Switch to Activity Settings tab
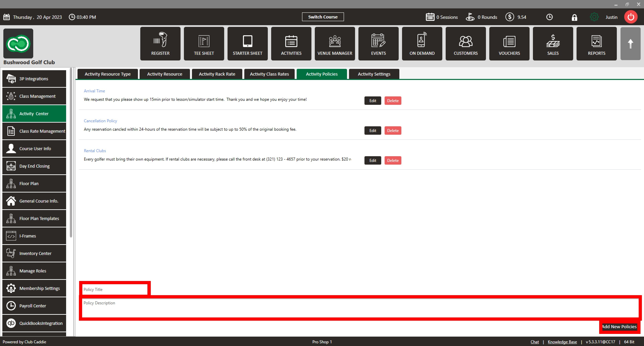Viewport: 644px width, 346px height. [374, 74]
